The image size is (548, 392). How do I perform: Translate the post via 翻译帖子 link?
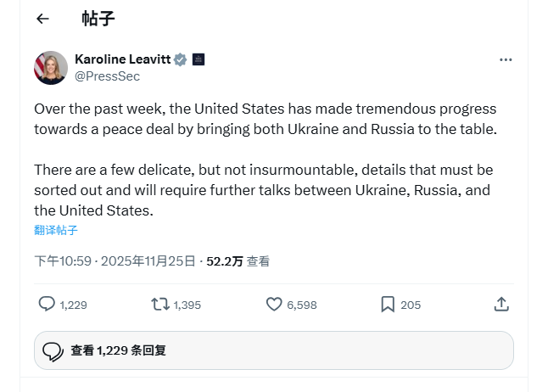(x=56, y=230)
